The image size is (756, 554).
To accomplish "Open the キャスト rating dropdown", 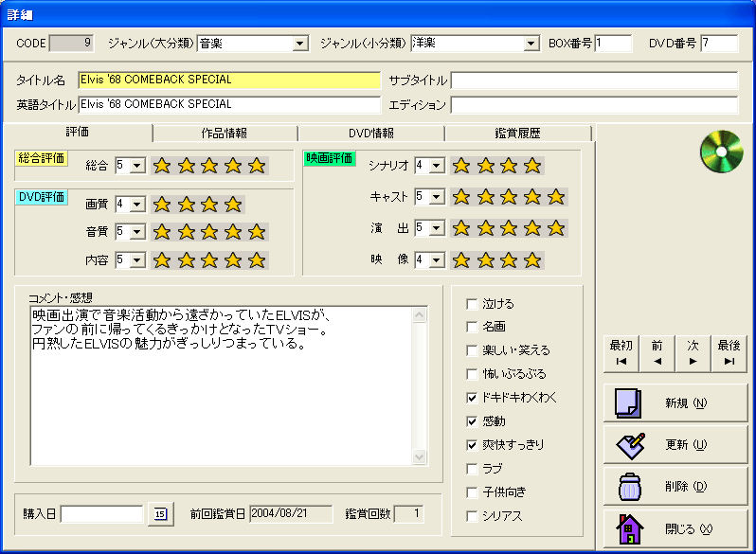I will pyautogui.click(x=437, y=197).
